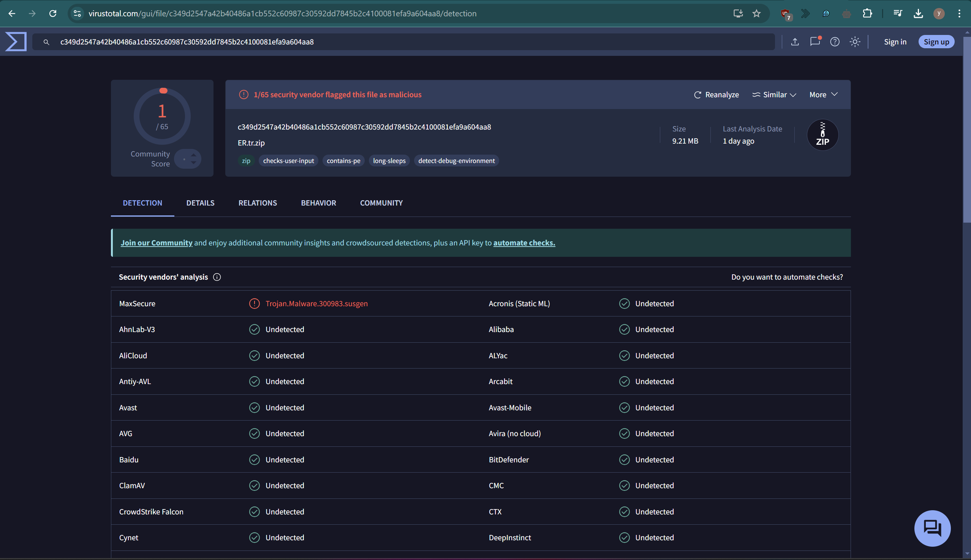Click the long-sleeps tag
The image size is (971, 560).
pyautogui.click(x=389, y=161)
